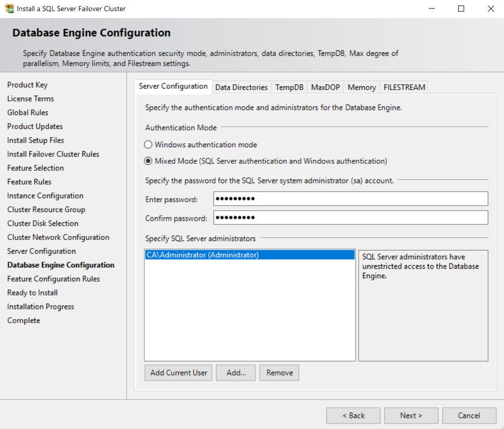504x429 pixels.
Task: Click Feature Selection in the steps list
Action: tap(35, 168)
